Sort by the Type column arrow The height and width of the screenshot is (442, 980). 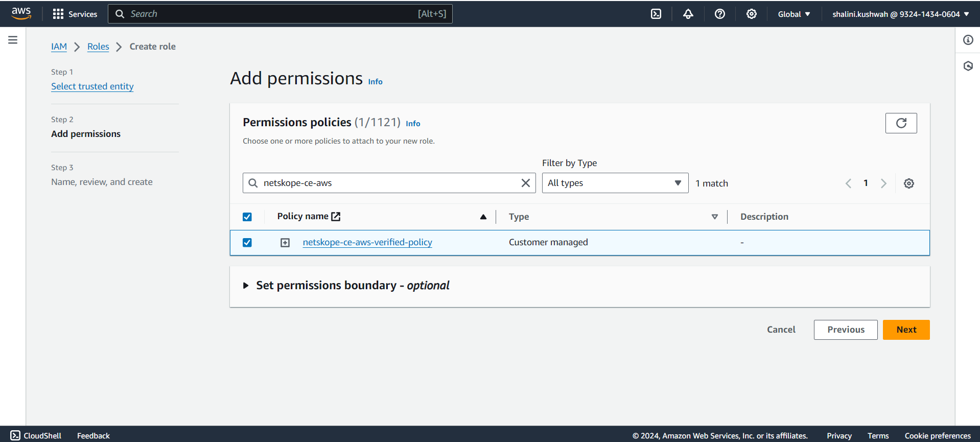click(715, 217)
